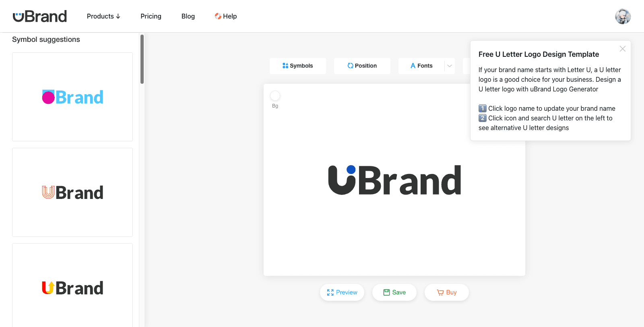The image size is (644, 327).
Task: Click the uBrand logo in header
Action: 40,16
